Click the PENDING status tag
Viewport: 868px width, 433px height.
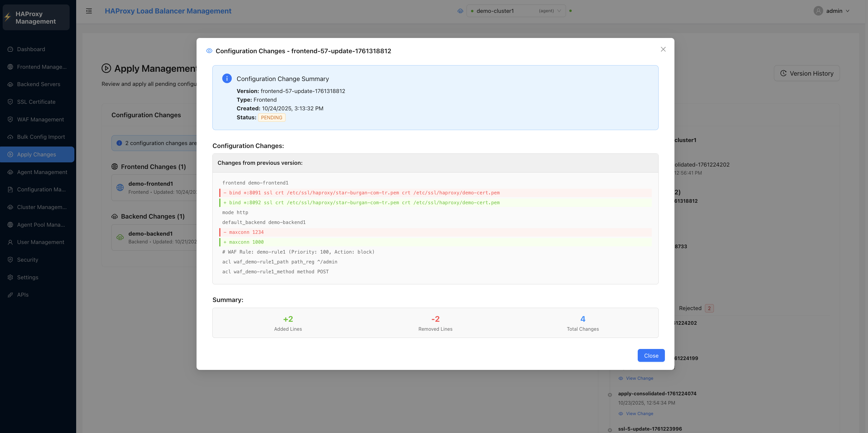point(272,117)
